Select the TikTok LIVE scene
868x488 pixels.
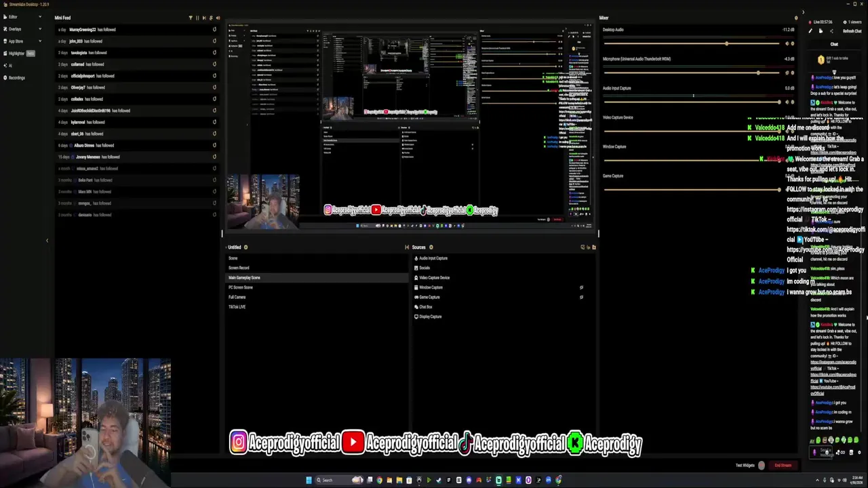(x=316, y=307)
